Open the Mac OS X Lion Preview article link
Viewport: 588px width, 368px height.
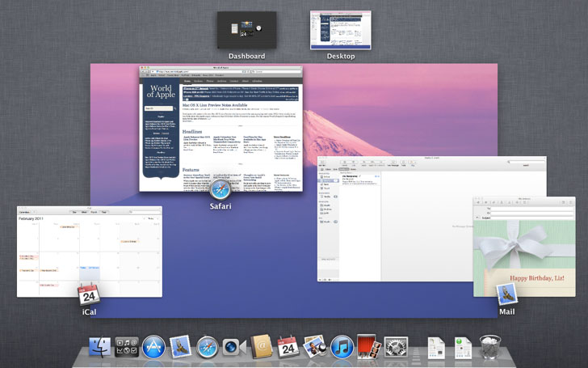tap(215, 105)
